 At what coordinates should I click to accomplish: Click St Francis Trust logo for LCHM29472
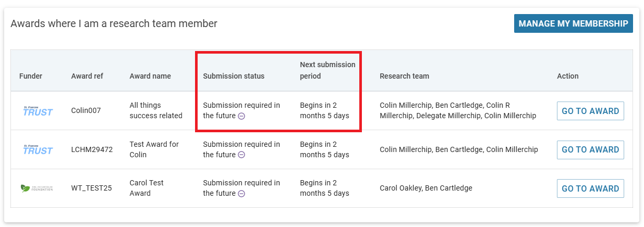click(38, 149)
